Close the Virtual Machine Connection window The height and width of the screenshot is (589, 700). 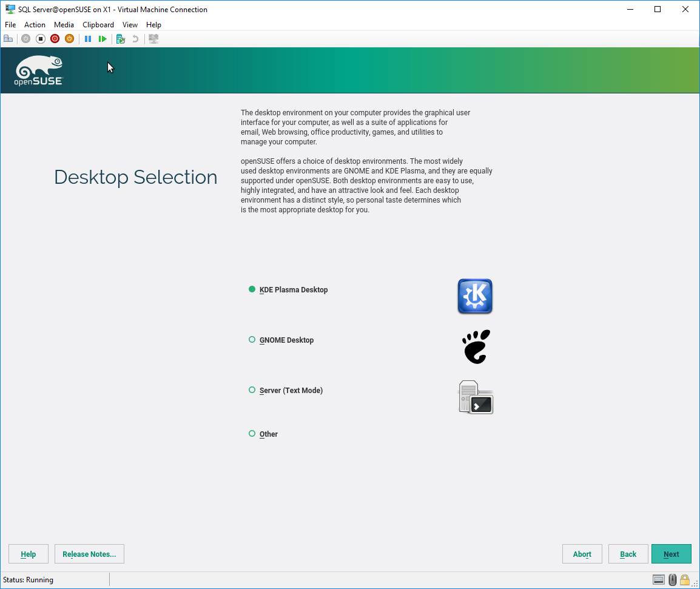[685, 9]
